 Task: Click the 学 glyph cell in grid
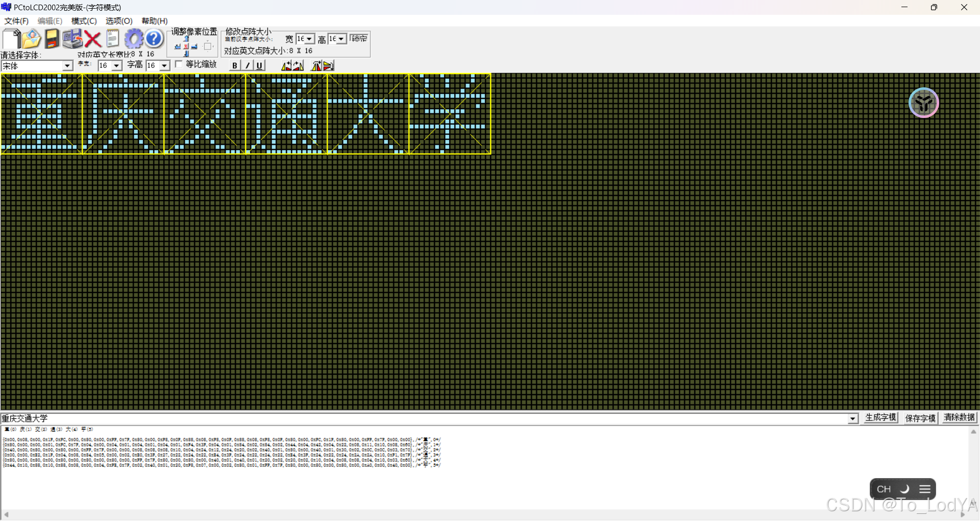click(450, 113)
